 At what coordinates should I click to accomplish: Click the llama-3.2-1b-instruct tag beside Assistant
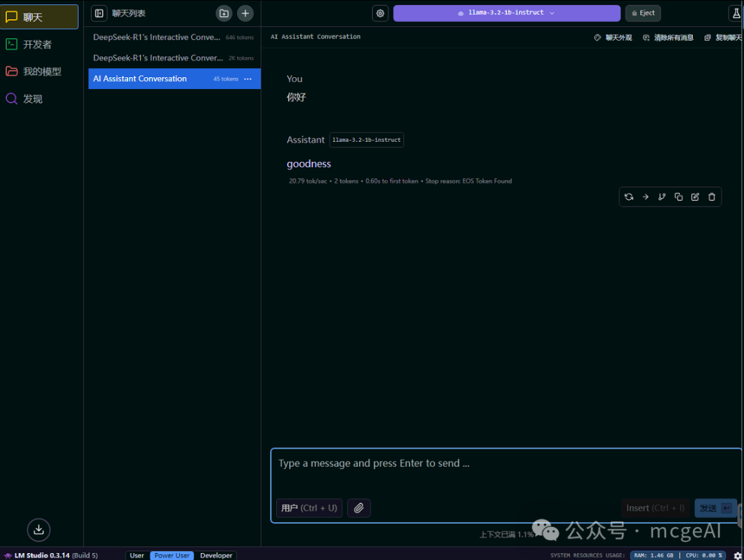(x=366, y=140)
